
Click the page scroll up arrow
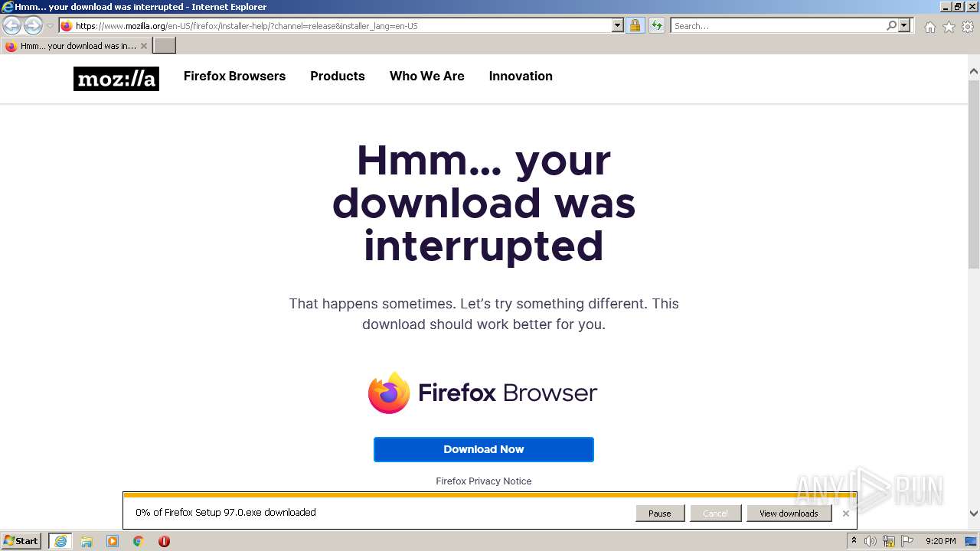[x=973, y=71]
